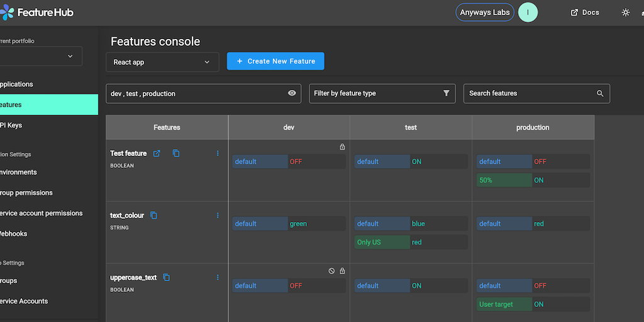Open Test feature three-dot menu
644x322 pixels.
218,153
